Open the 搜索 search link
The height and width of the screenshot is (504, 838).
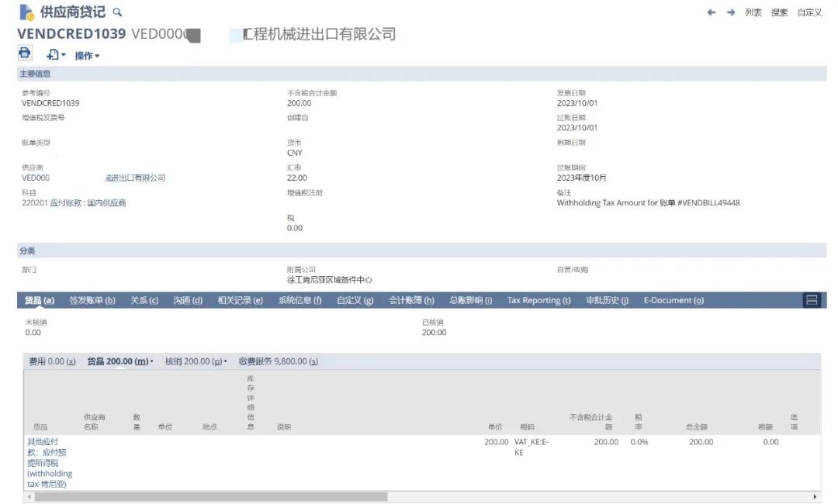(779, 12)
